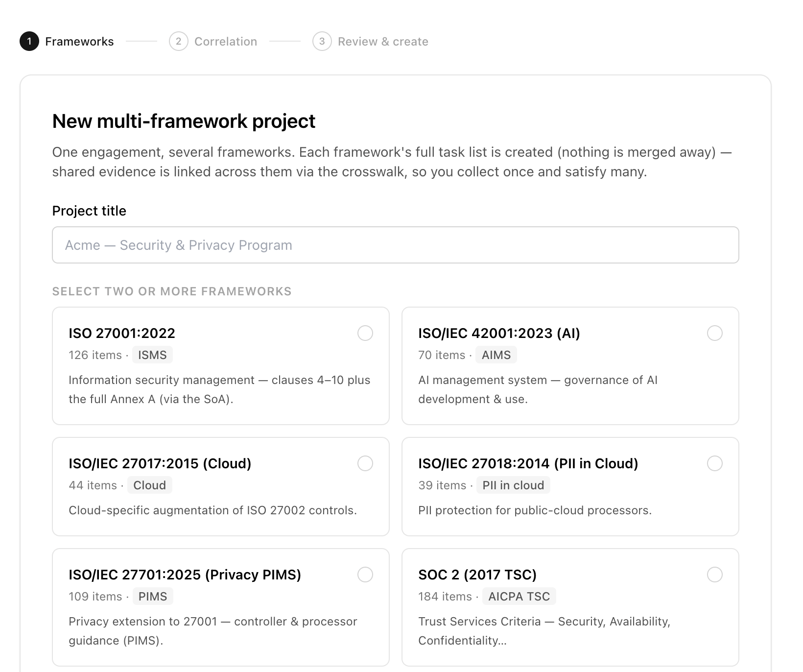The height and width of the screenshot is (672, 803).
Task: Toggle the ISO/IEC 27017:2015 (Cloud) selection circle
Action: 365,463
